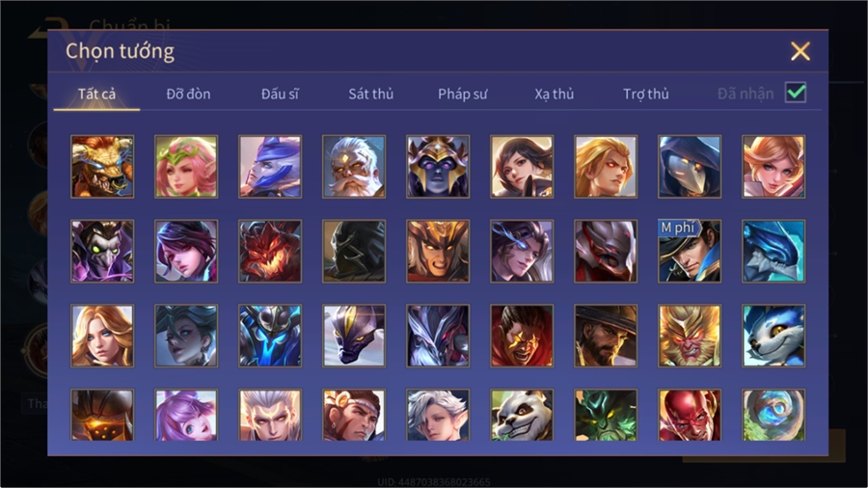Filter by the "Xạ thủ" tab

555,95
